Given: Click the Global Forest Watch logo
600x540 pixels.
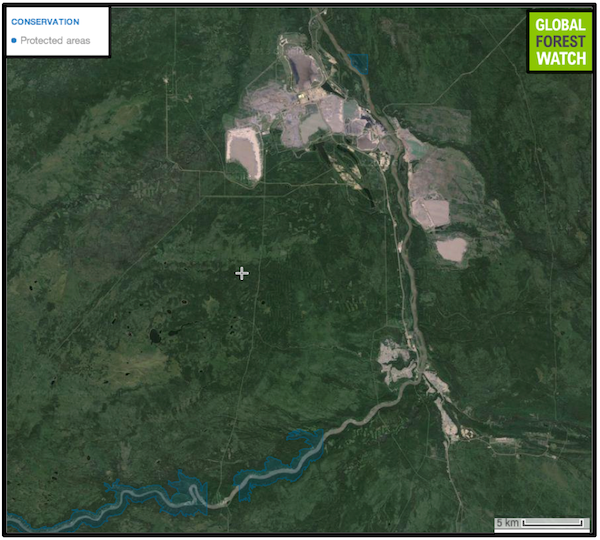Looking at the screenshot, I should 561,42.
